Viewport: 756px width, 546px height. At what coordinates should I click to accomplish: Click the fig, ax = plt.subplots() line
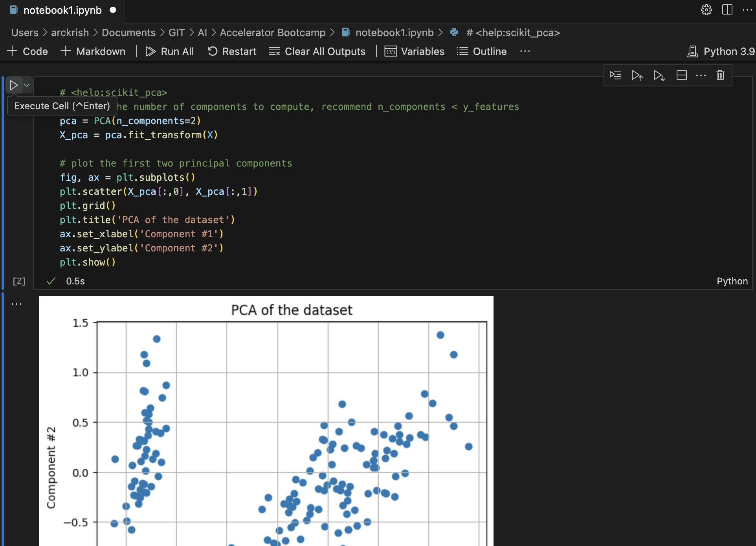pyautogui.click(x=128, y=178)
